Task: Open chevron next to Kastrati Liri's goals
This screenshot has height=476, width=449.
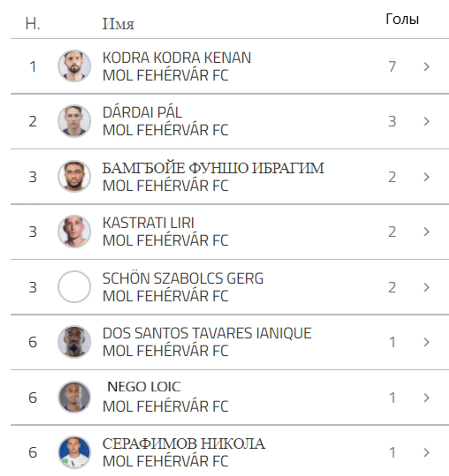Action: pyautogui.click(x=426, y=232)
